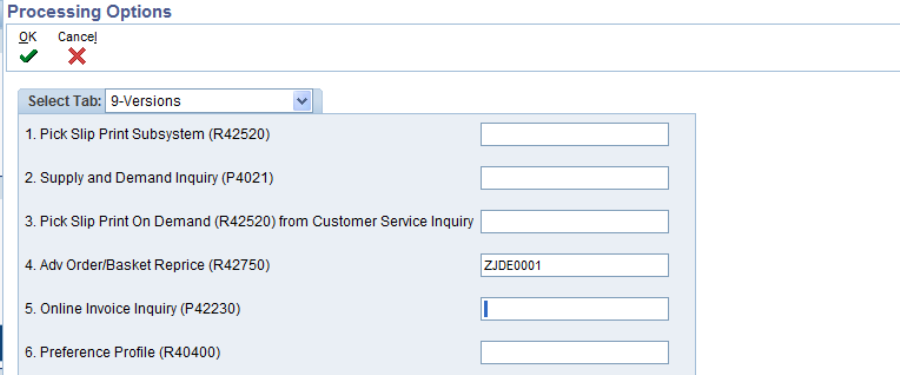Viewport: 900px width, 375px height.
Task: Click the Preference Profile (R40400) label
Action: click(123, 353)
